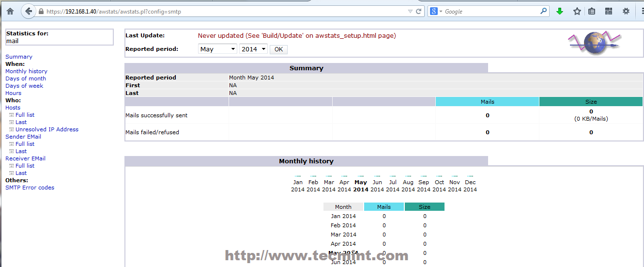Click the search magnifier in Google box
Screen dimensions: 644x267
coord(544,11)
